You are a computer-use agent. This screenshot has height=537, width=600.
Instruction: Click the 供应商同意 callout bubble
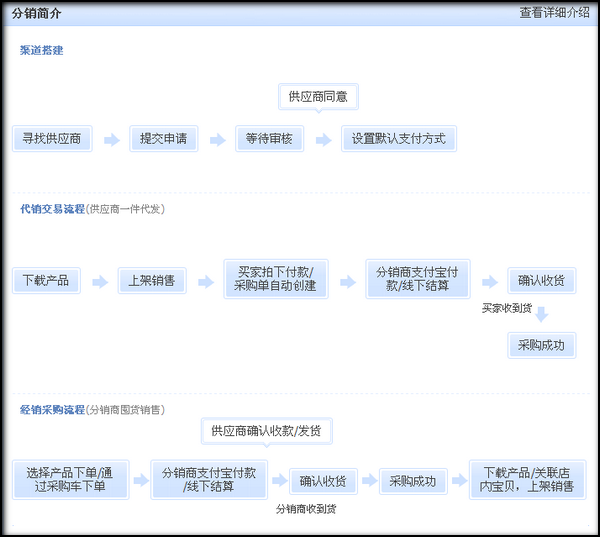[x=318, y=97]
